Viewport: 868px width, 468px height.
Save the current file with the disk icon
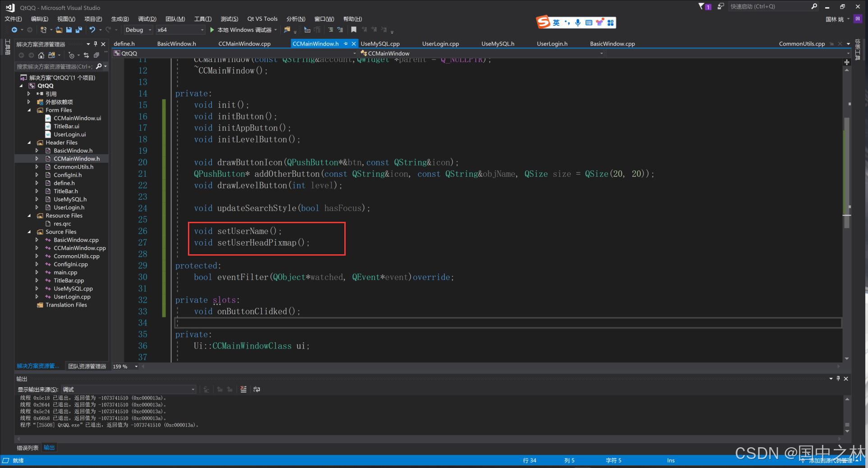[x=69, y=30]
